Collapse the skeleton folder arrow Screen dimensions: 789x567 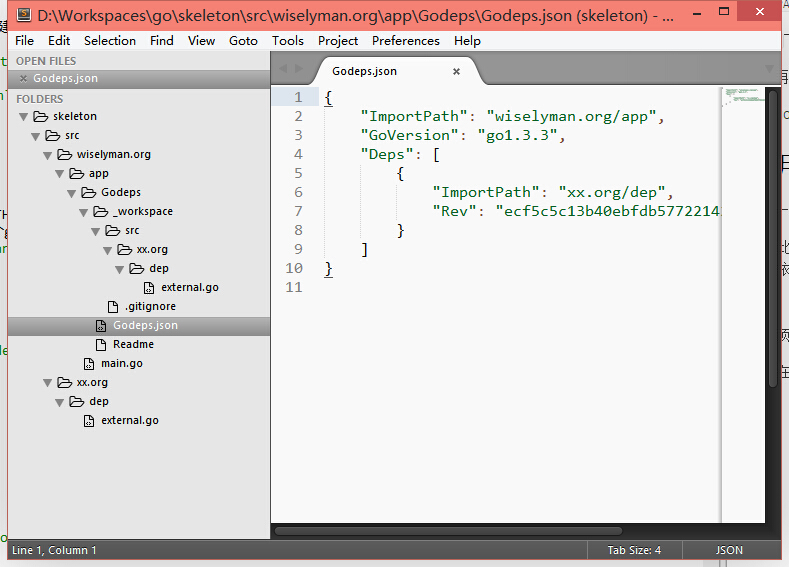coord(23,117)
